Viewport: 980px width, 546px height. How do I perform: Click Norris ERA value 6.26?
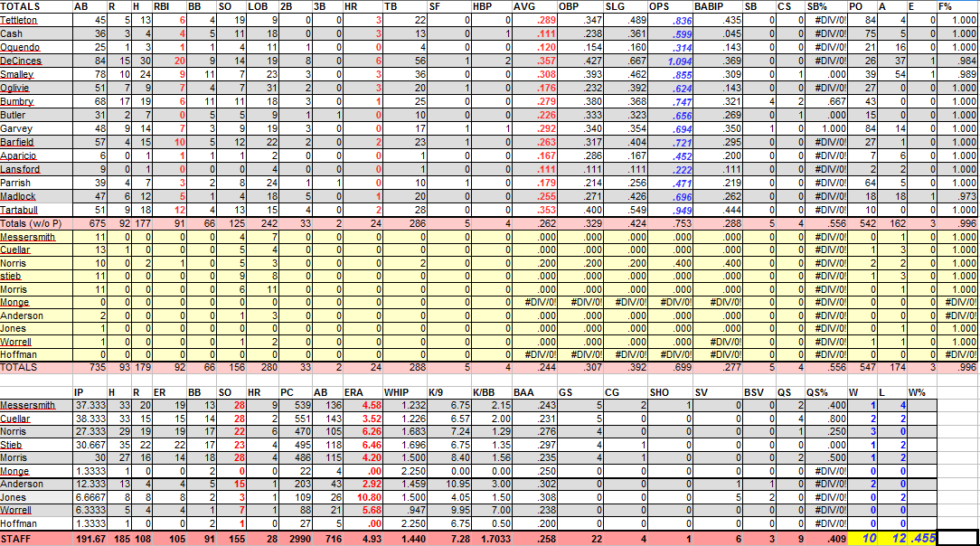(x=363, y=432)
